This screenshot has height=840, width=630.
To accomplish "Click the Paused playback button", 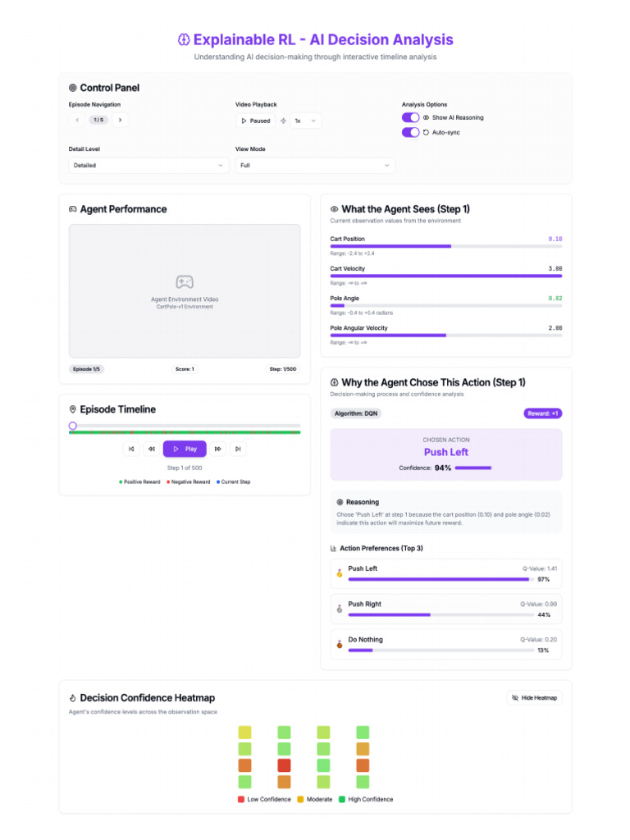I will [256, 121].
